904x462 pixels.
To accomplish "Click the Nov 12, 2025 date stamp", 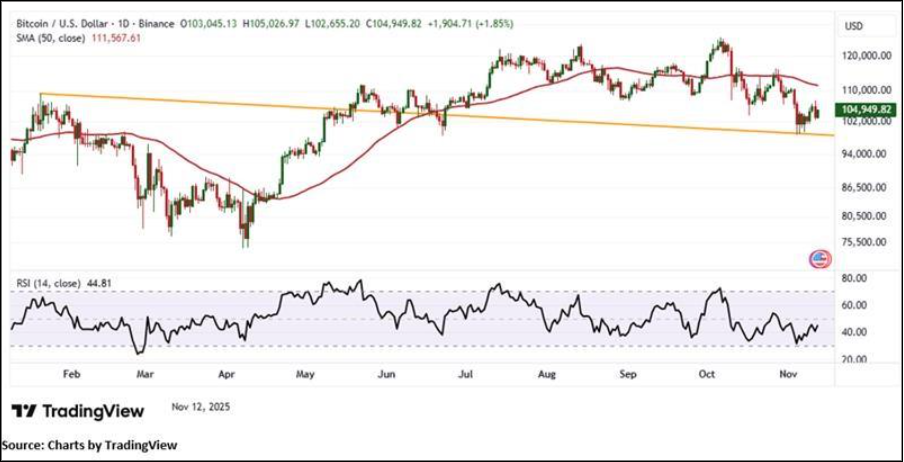I will click(x=201, y=407).
